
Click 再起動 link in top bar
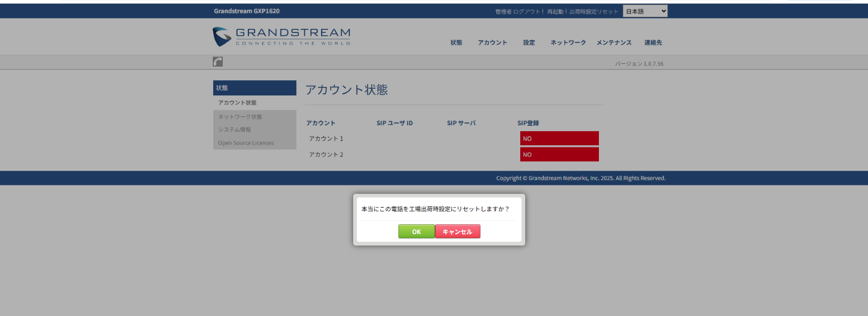[555, 11]
